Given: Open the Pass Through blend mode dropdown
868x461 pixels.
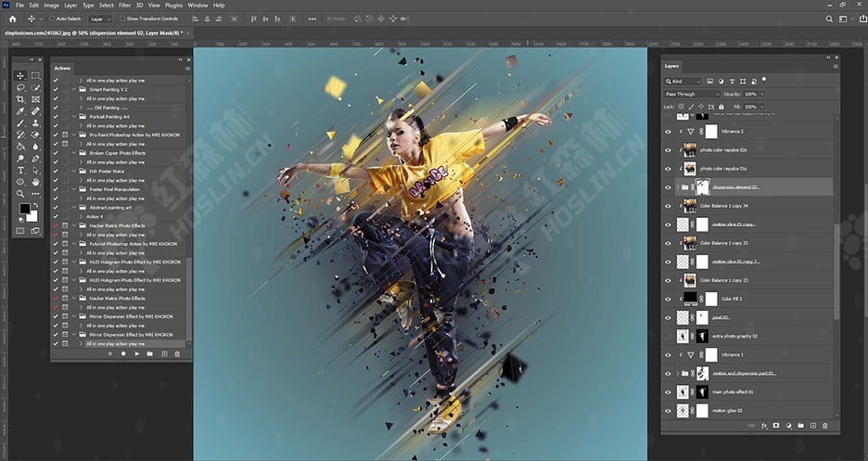Looking at the screenshot, I should (x=692, y=94).
